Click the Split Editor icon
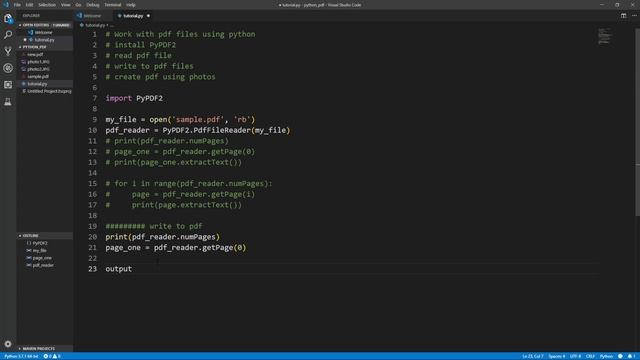 click(623, 16)
